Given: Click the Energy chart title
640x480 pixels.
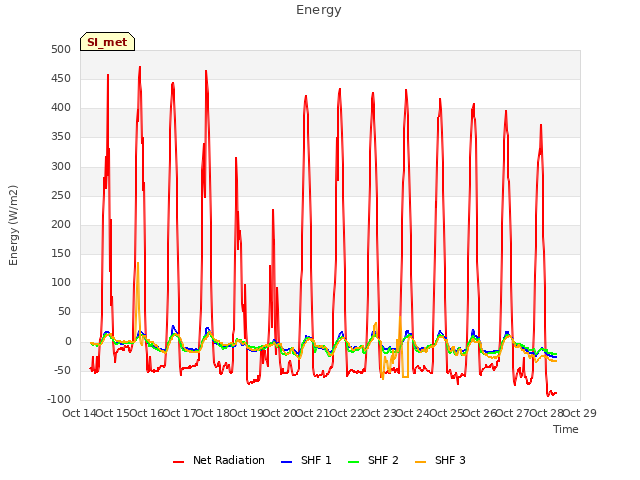Looking at the screenshot, I should pyautogui.click(x=319, y=10).
